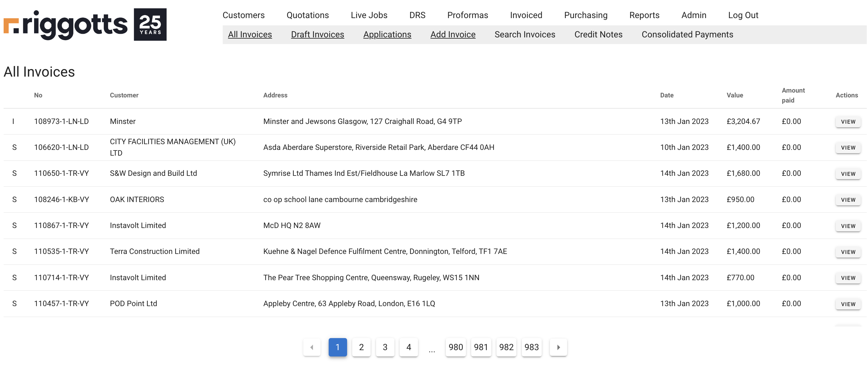Jump to last page 983
This screenshot has width=868, height=380.
pos(531,347)
